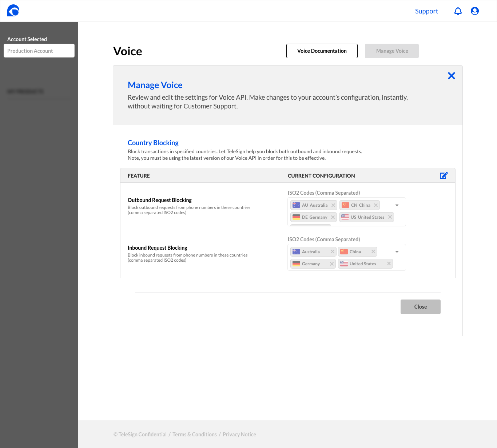
Task: Click the edit configuration pencil icon
Action: [444, 175]
